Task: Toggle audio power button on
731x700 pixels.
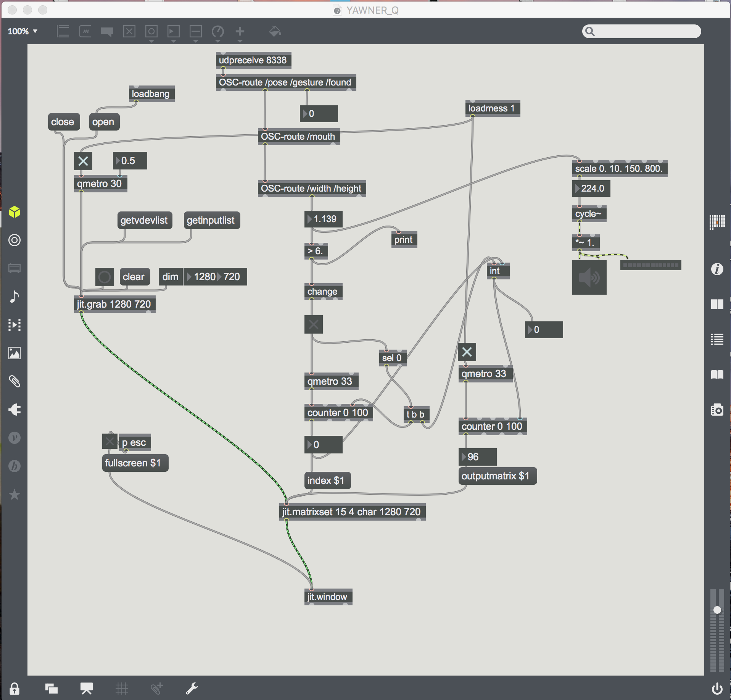Action: 717,689
